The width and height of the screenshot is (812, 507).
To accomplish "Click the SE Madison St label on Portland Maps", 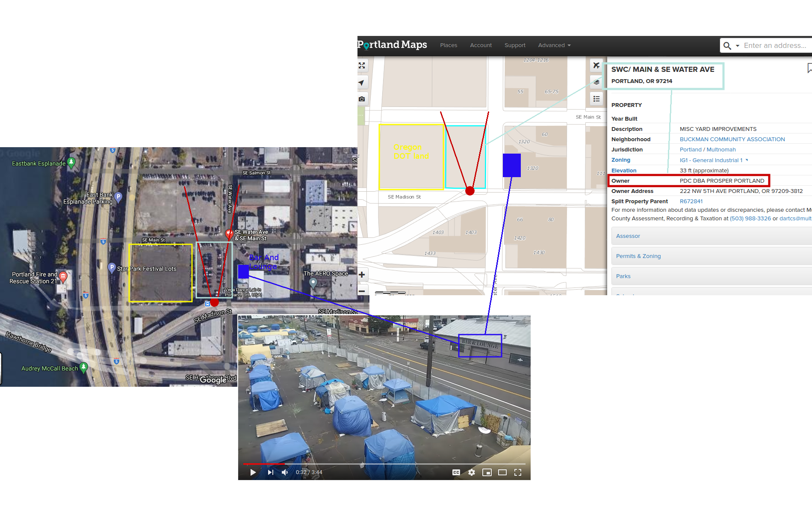I will point(404,197).
